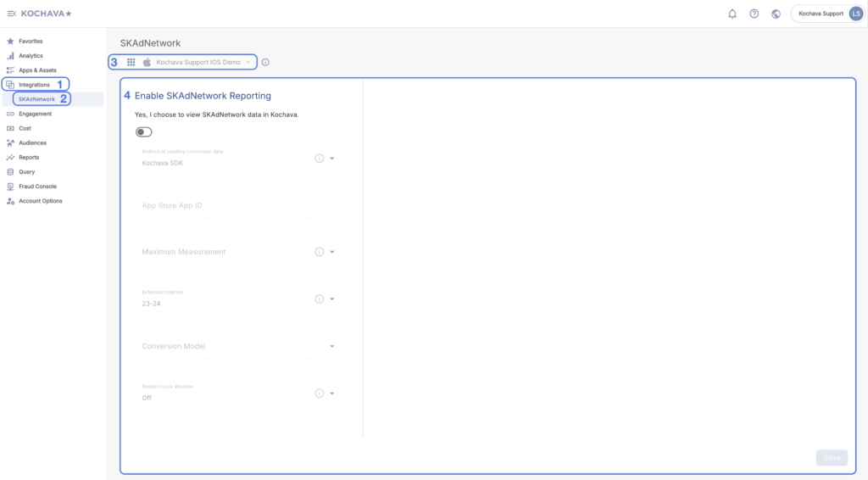The image size is (868, 480).
Task: Go to Fraud Console in sidebar
Action: tap(37, 187)
